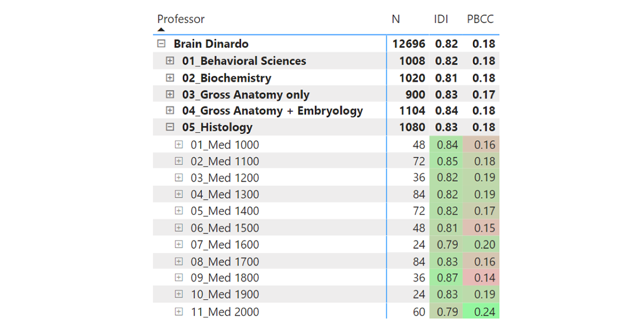Sort by the IDI column header
644x326 pixels.
[441, 19]
